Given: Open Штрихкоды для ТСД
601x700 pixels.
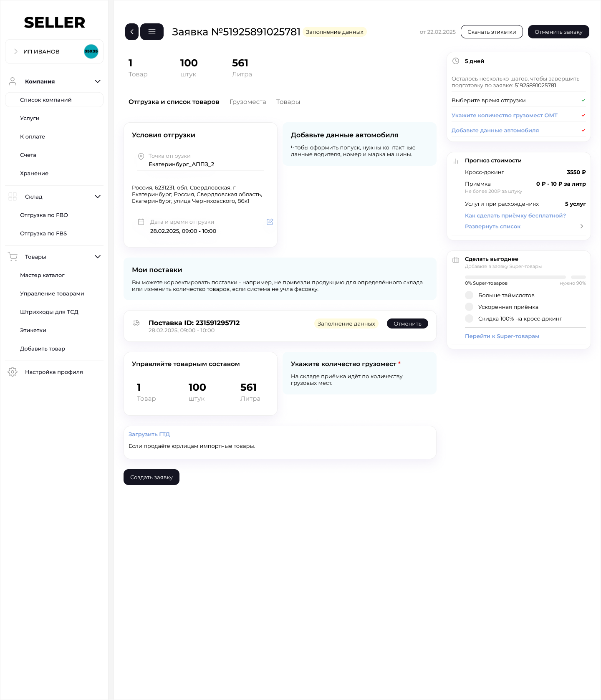Looking at the screenshot, I should tap(49, 312).
